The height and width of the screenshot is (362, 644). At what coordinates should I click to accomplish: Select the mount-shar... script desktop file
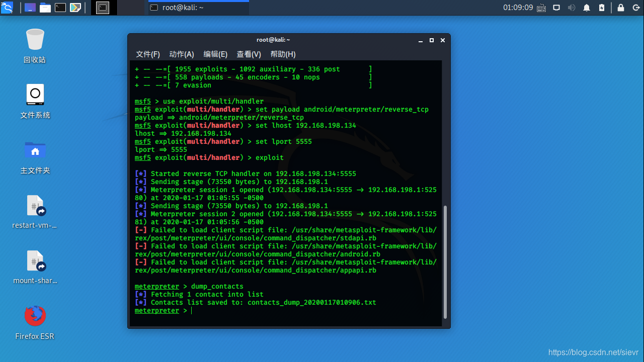(x=35, y=267)
